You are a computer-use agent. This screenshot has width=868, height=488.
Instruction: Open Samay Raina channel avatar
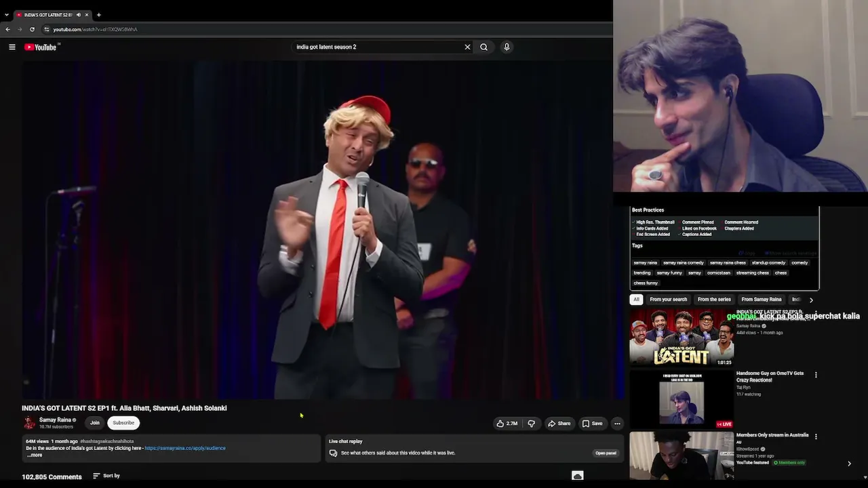coord(29,423)
